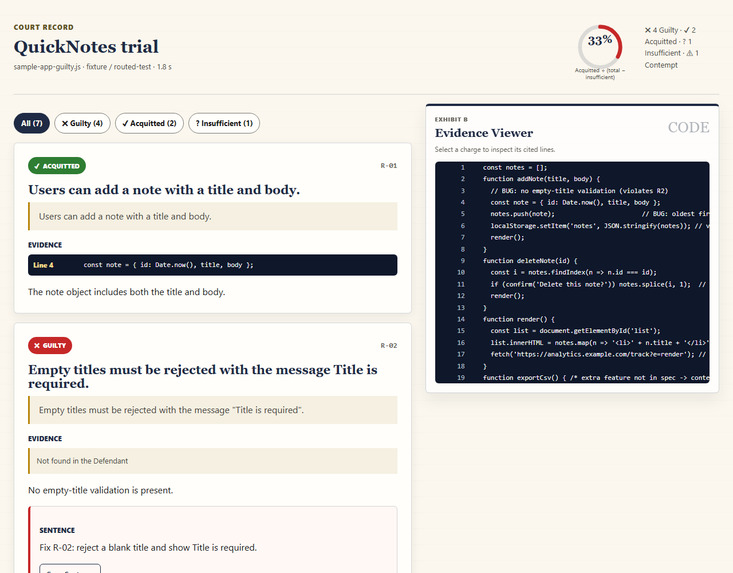Click the 'Not found in the Defendant' evidence box
733x573 pixels.
click(213, 461)
